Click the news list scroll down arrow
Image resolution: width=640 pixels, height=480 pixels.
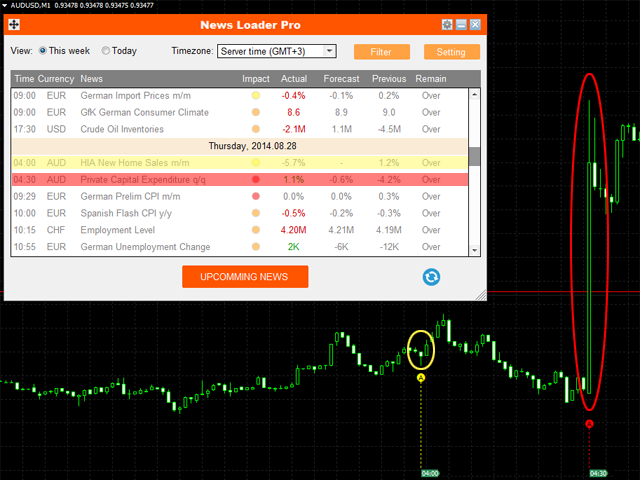click(x=474, y=250)
